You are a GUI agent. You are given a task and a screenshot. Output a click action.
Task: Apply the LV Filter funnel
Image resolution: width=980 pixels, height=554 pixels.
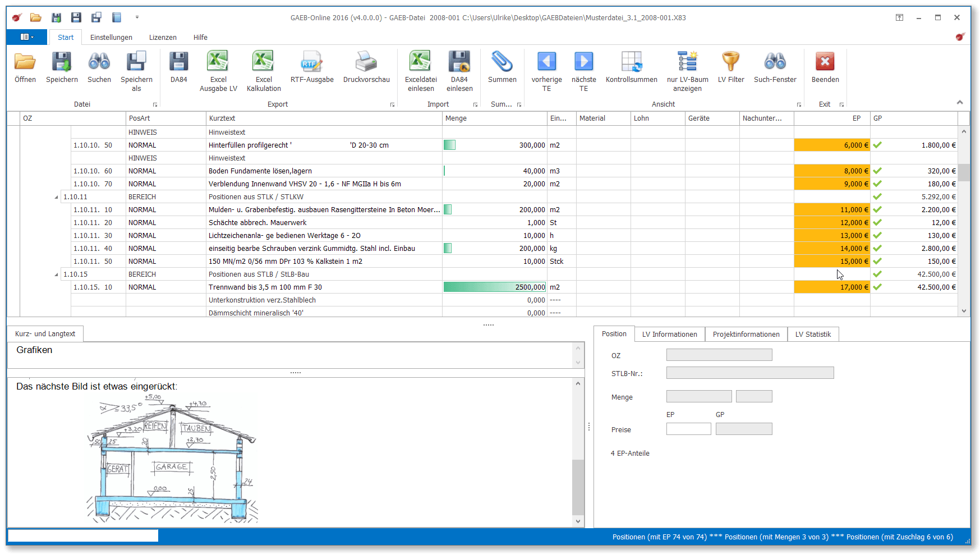pos(730,62)
